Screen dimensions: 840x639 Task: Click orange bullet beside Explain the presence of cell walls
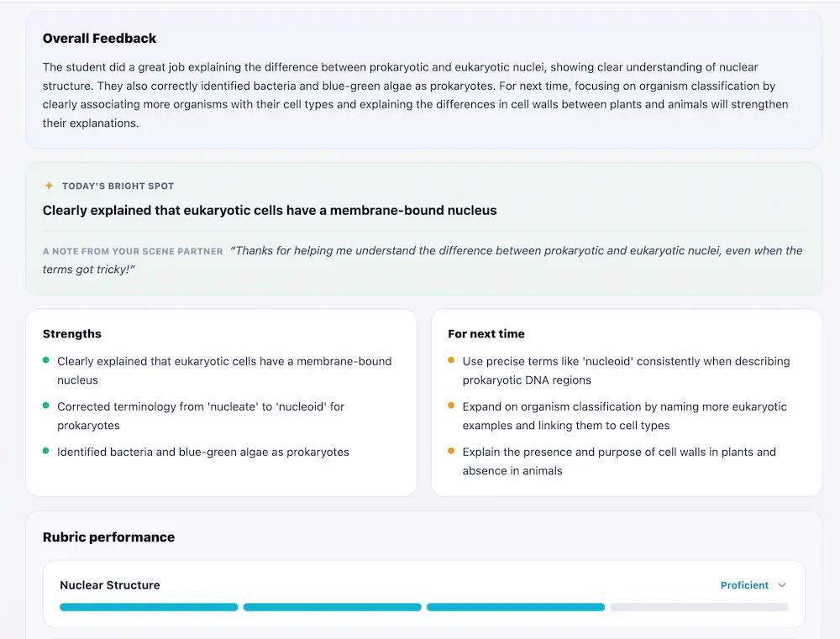pos(451,451)
